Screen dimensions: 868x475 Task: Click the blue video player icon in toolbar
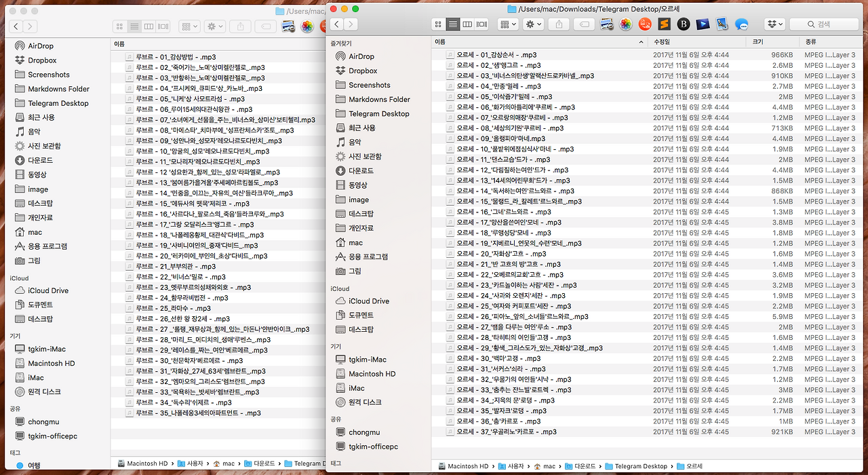point(701,24)
